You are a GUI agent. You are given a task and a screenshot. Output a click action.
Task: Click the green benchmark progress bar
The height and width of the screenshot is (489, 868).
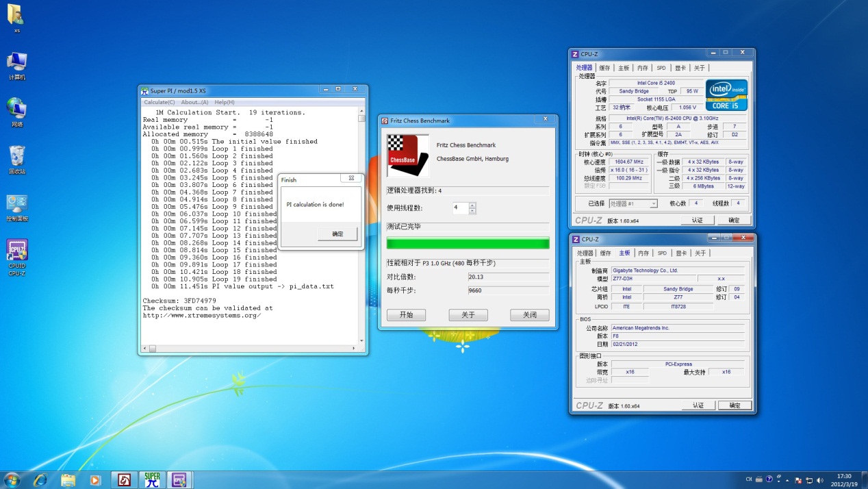[468, 243]
